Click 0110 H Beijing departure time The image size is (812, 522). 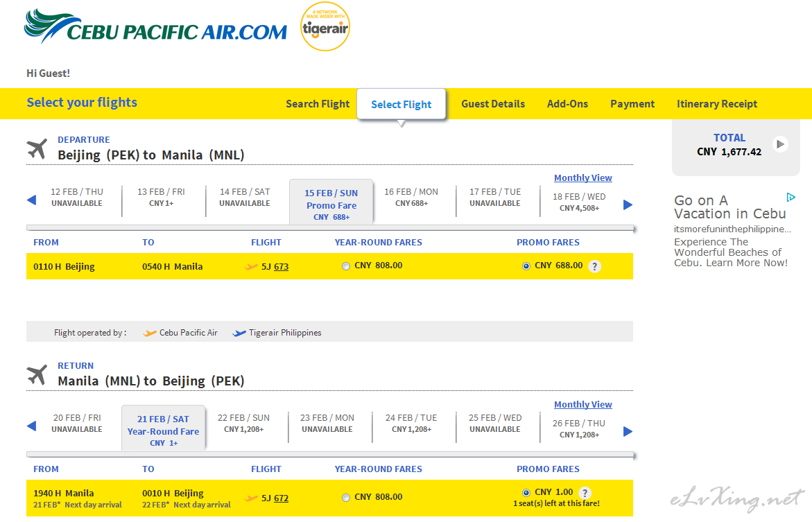[x=64, y=267]
